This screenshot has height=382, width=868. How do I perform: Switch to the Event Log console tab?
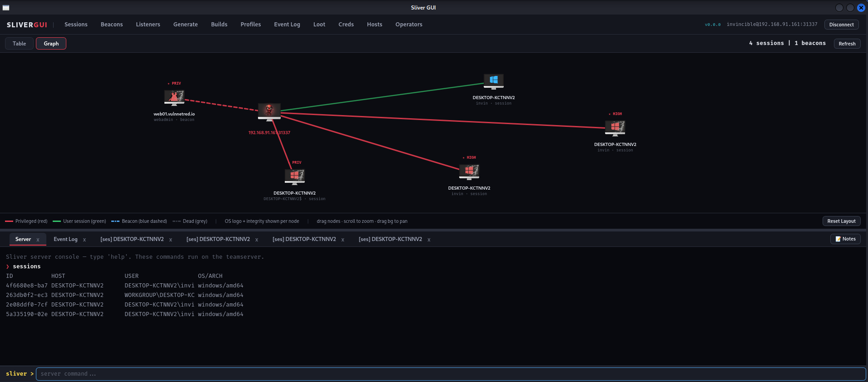click(x=65, y=239)
